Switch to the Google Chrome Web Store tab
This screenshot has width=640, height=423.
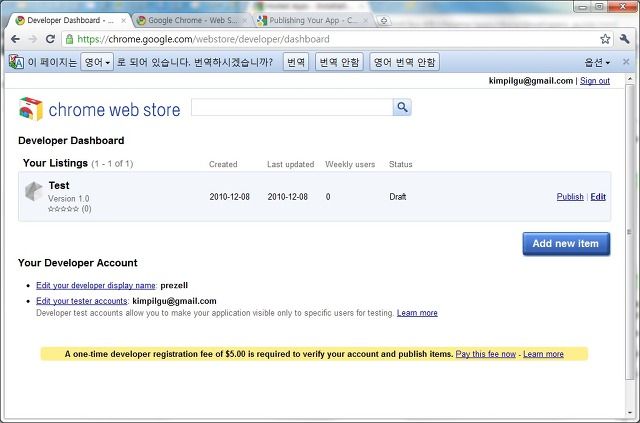[191, 20]
